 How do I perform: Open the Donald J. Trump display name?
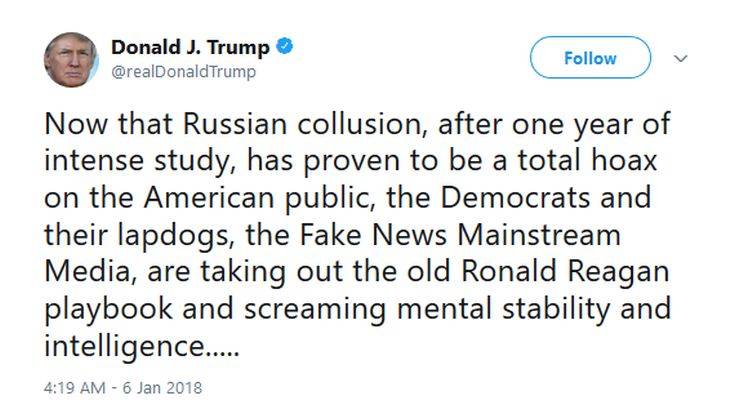[189, 48]
